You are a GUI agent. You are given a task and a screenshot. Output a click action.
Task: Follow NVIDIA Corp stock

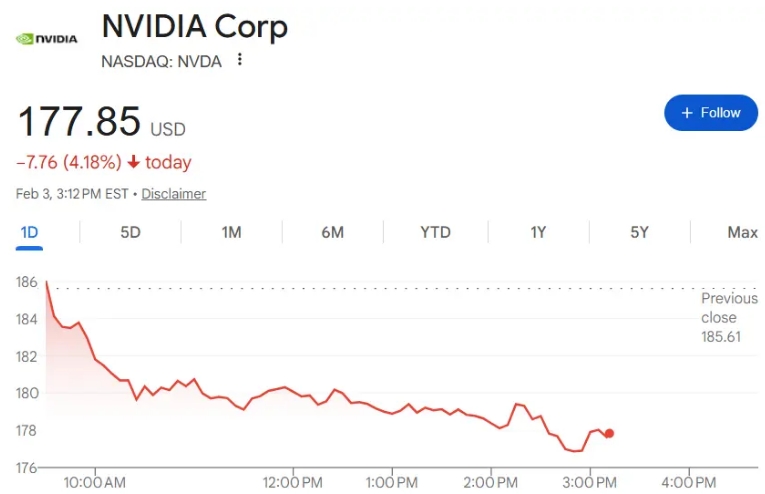pyautogui.click(x=710, y=113)
